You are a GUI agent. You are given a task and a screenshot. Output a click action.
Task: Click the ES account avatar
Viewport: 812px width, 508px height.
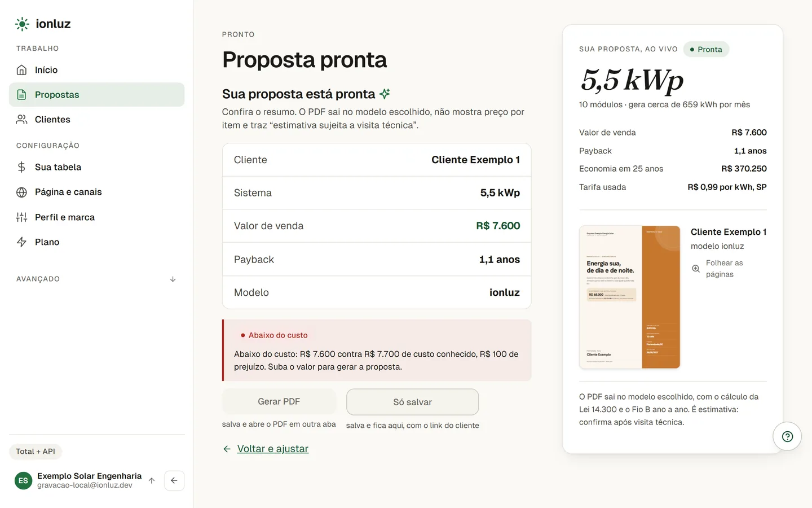click(x=23, y=481)
